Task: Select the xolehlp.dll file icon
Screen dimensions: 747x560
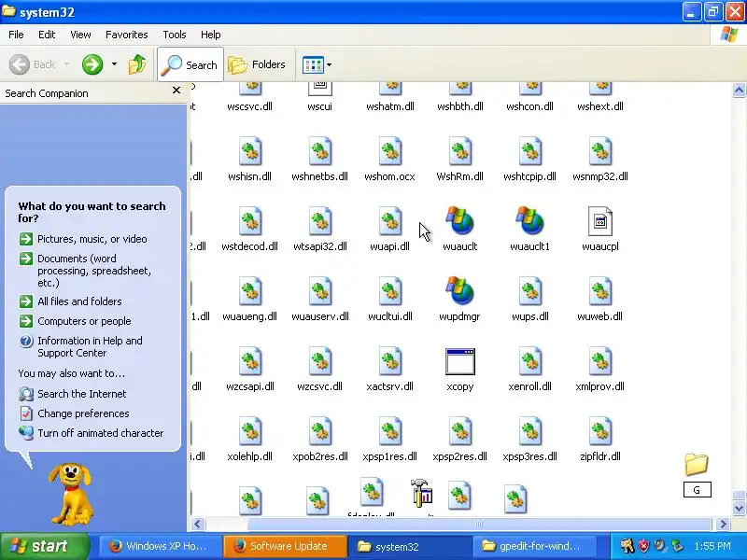Action: [249, 431]
